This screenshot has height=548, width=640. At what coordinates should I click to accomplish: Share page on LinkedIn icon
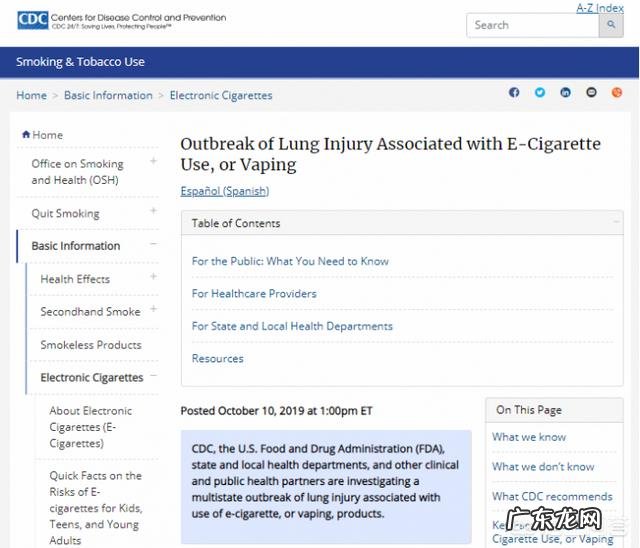click(x=565, y=93)
